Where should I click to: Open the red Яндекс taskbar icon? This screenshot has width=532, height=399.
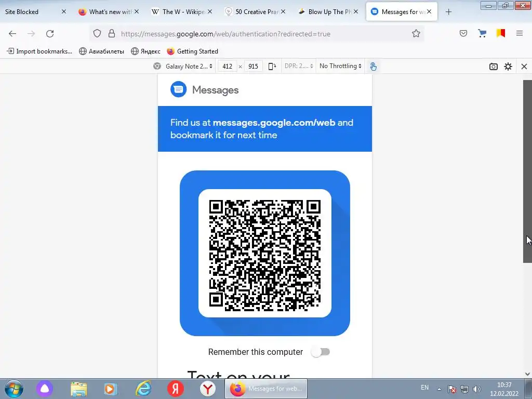click(x=176, y=389)
